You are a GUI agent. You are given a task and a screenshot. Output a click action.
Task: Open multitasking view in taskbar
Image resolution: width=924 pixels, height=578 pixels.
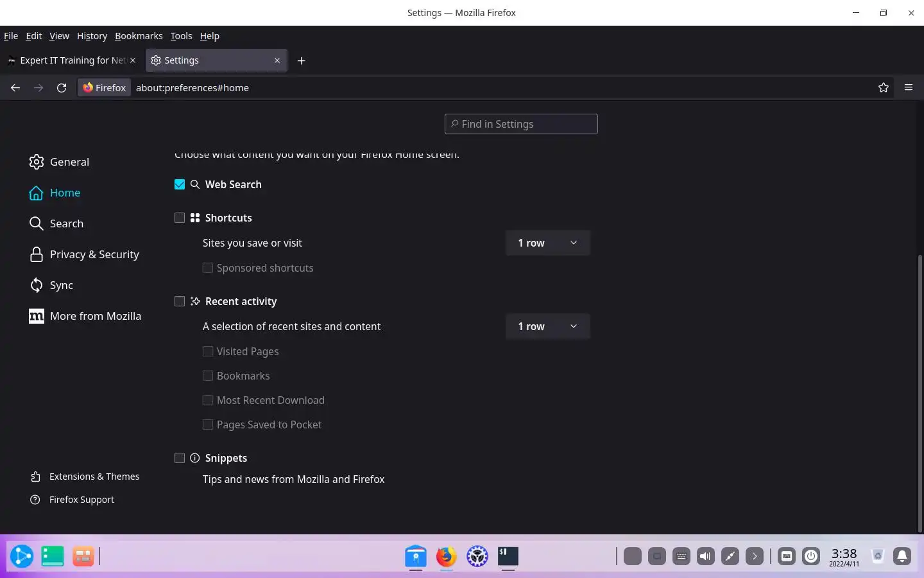(83, 556)
